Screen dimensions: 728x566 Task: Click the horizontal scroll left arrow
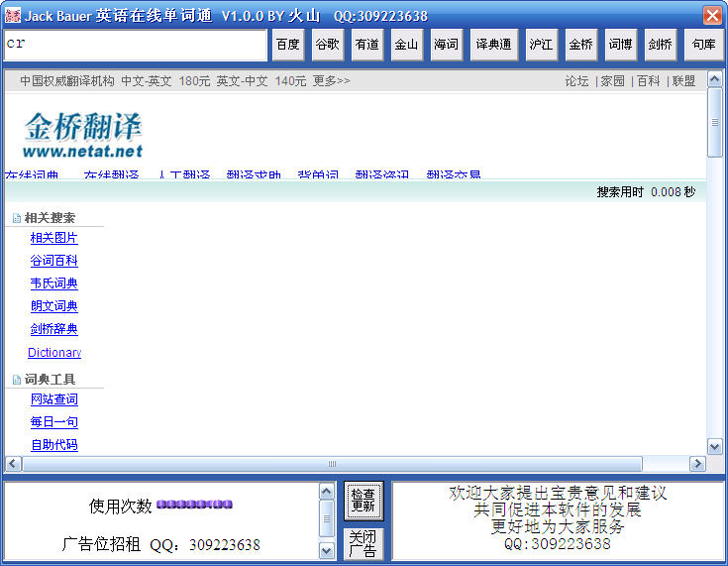[13, 464]
